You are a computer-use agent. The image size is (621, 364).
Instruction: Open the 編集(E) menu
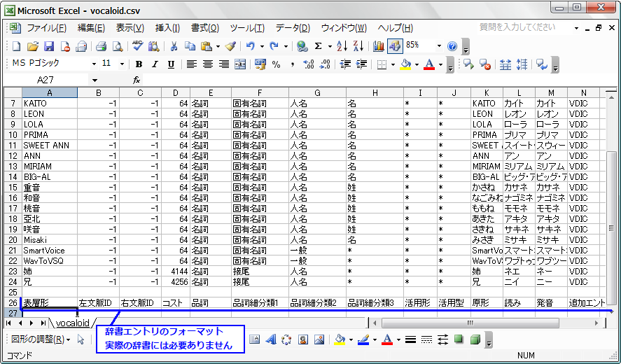point(91,28)
